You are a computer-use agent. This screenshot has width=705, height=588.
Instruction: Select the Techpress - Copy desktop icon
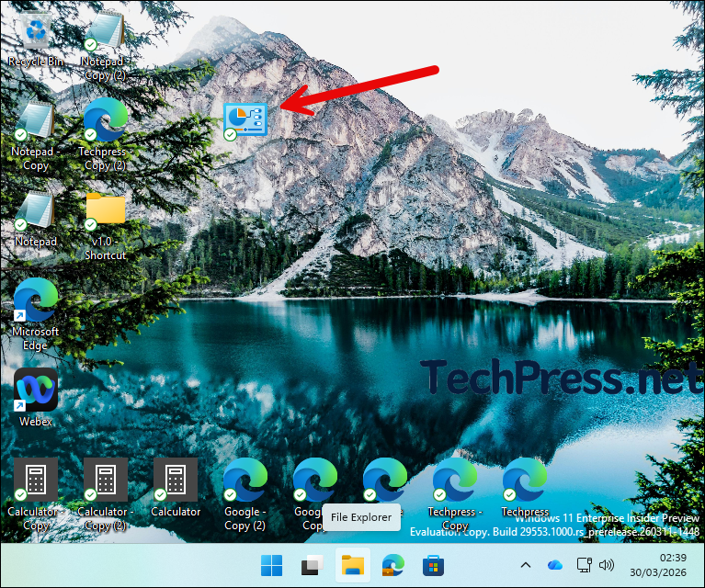pos(455,481)
